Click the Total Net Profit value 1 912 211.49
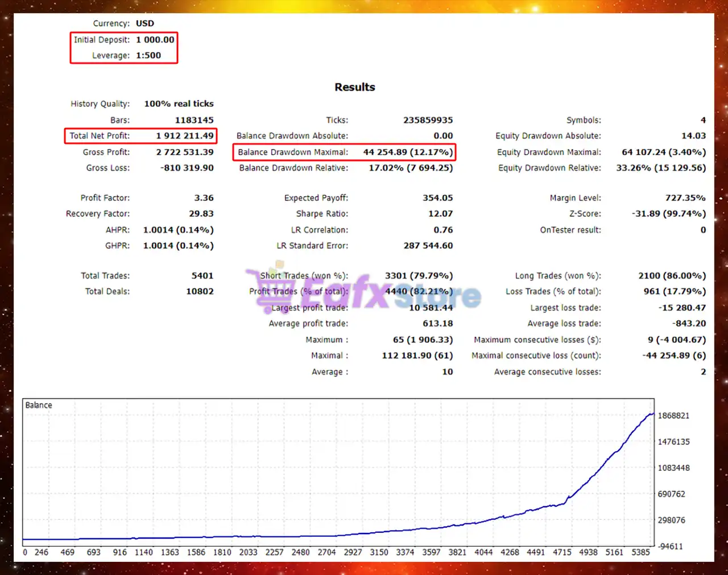728x575 pixels. (x=185, y=136)
